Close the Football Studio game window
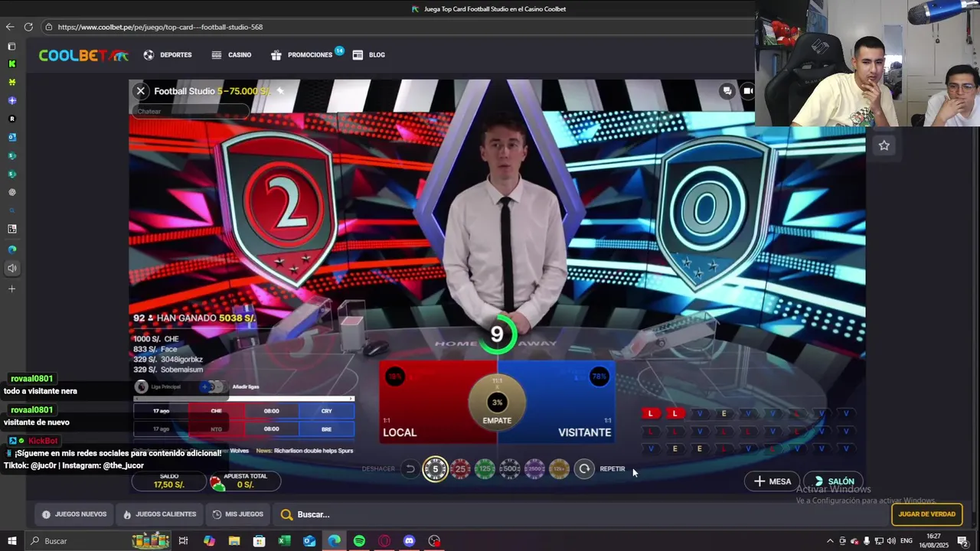The width and height of the screenshot is (980, 551). point(141,91)
